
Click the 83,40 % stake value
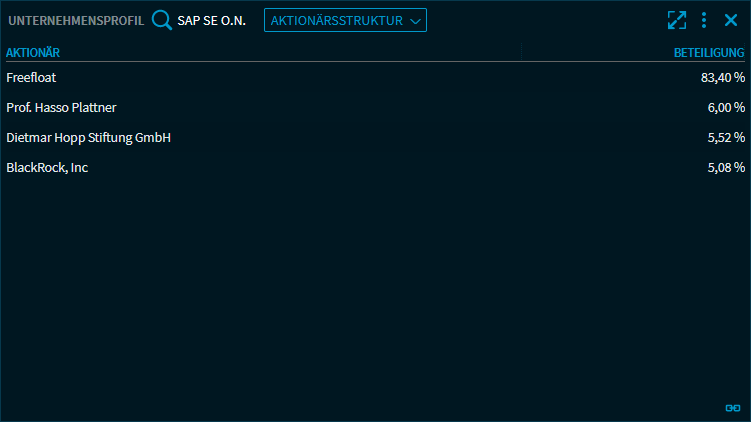723,77
